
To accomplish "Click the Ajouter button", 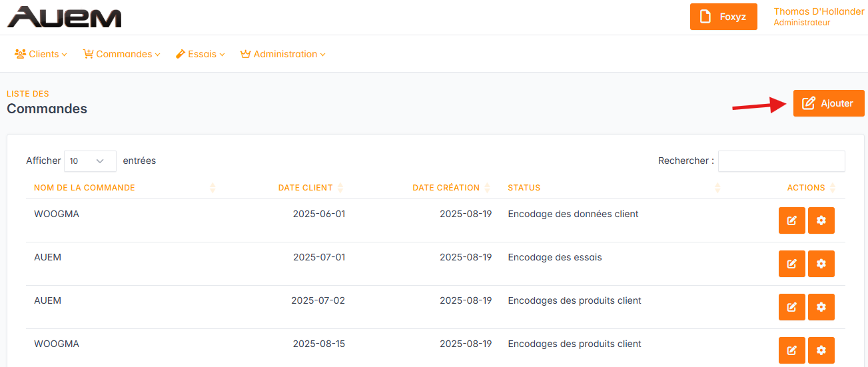I will click(x=828, y=103).
